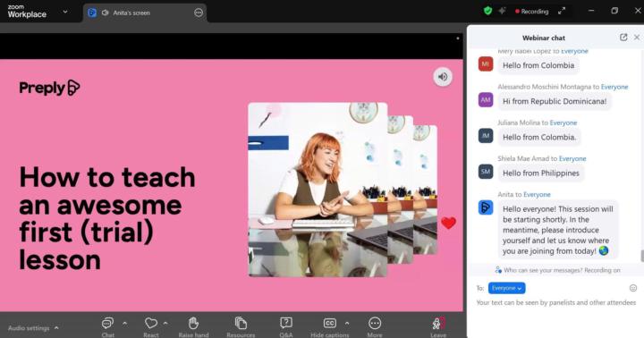Expand caption options caret
Image resolution: width=644 pixels, height=338 pixels.
pos(347,324)
